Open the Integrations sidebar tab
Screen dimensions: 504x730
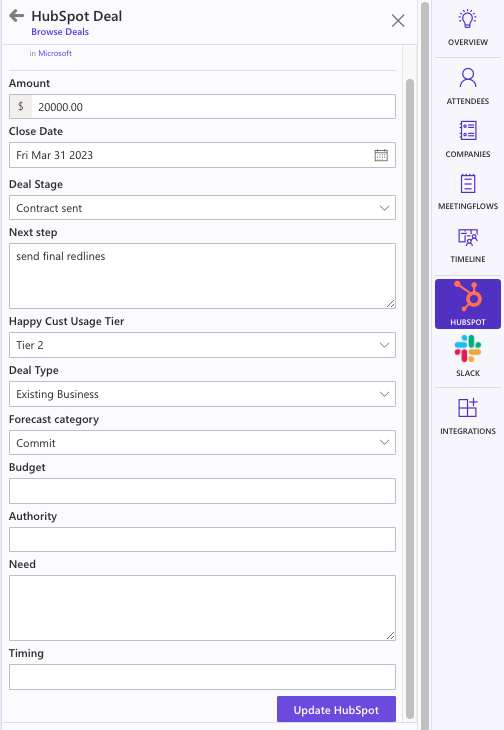(x=468, y=417)
